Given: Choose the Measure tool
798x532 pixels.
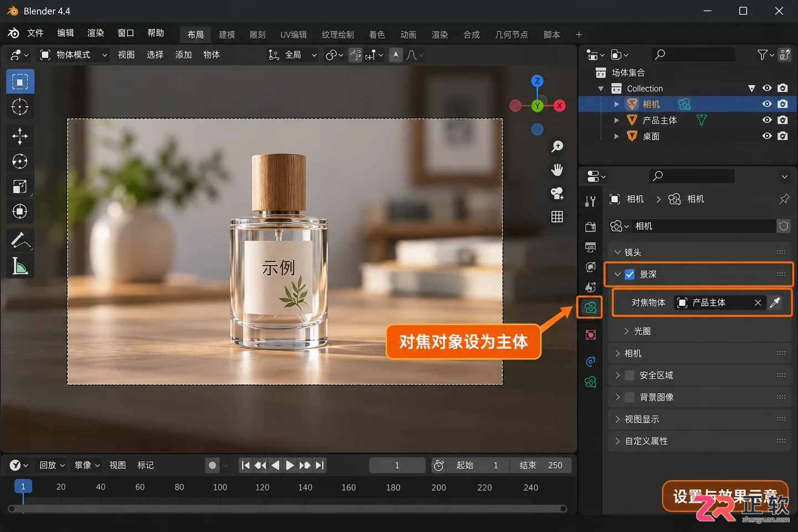Looking at the screenshot, I should point(20,266).
